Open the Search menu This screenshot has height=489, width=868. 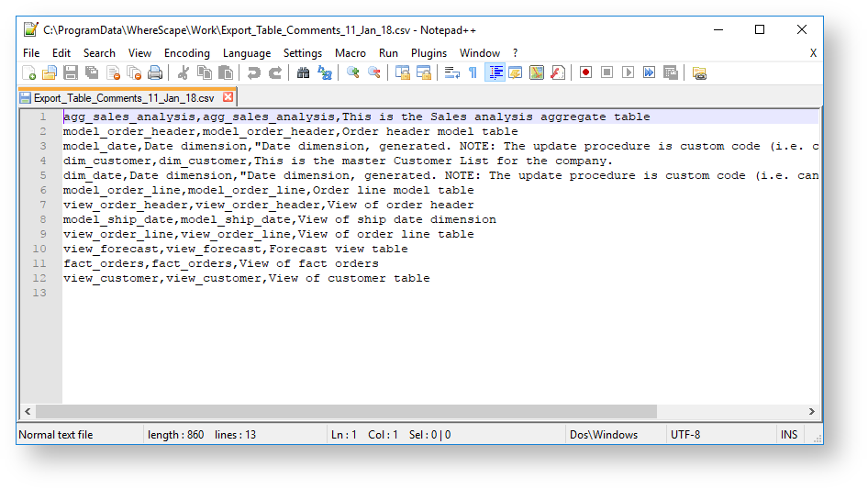[100, 53]
